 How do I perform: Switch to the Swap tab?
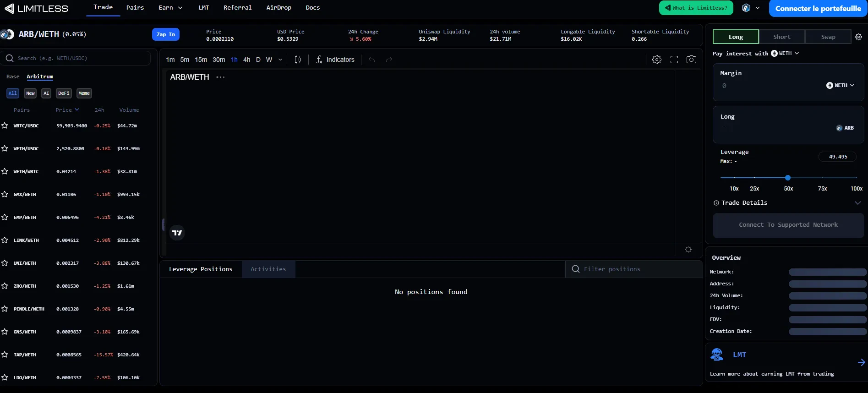(828, 37)
